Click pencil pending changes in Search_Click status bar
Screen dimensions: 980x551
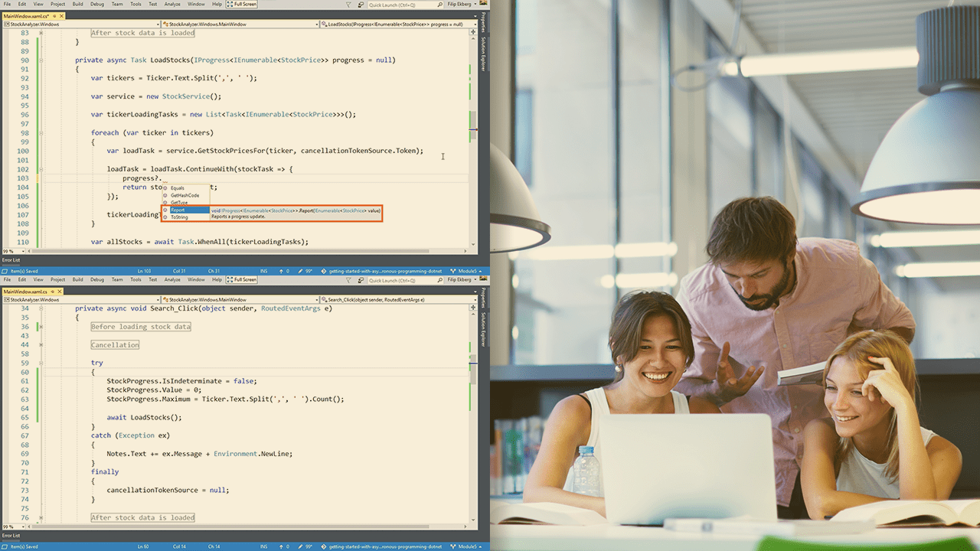click(x=305, y=546)
